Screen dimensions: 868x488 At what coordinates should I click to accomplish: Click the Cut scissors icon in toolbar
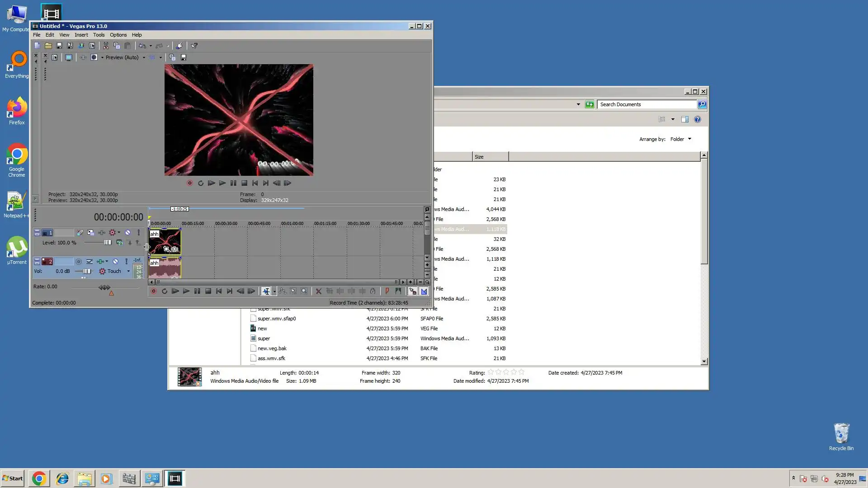[106, 46]
